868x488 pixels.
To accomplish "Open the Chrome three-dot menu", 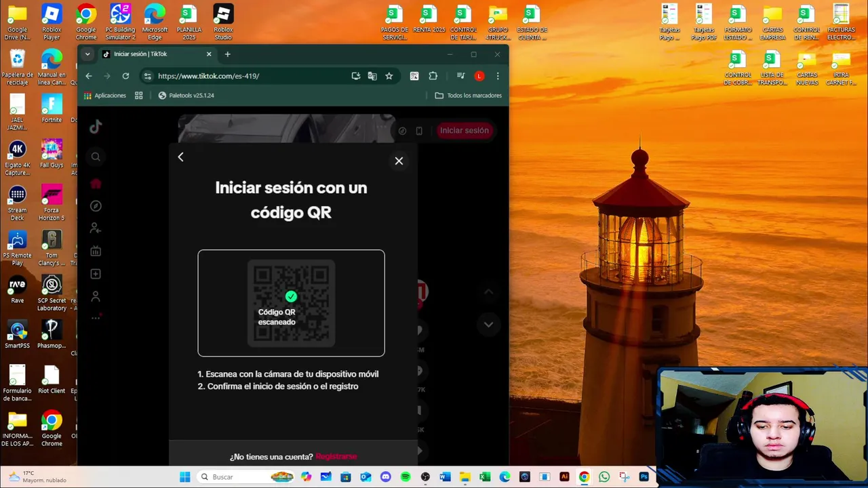I will (498, 76).
